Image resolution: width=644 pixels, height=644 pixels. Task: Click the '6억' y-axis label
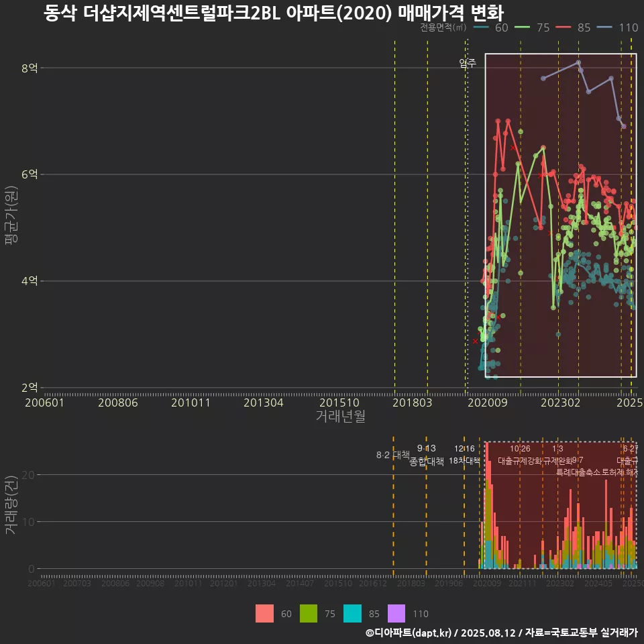point(30,174)
